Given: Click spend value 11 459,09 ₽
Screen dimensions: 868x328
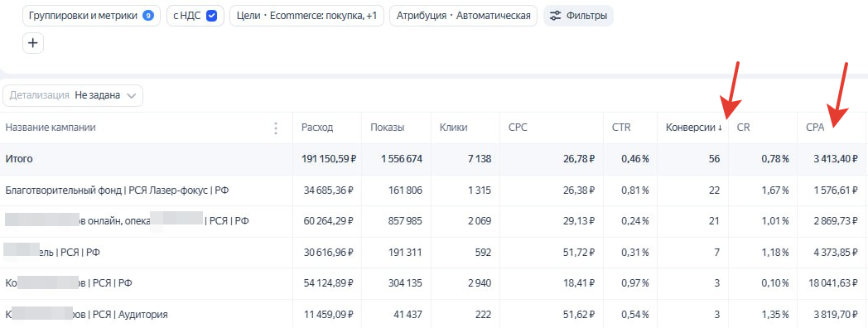Looking at the screenshot, I should coord(329,315).
